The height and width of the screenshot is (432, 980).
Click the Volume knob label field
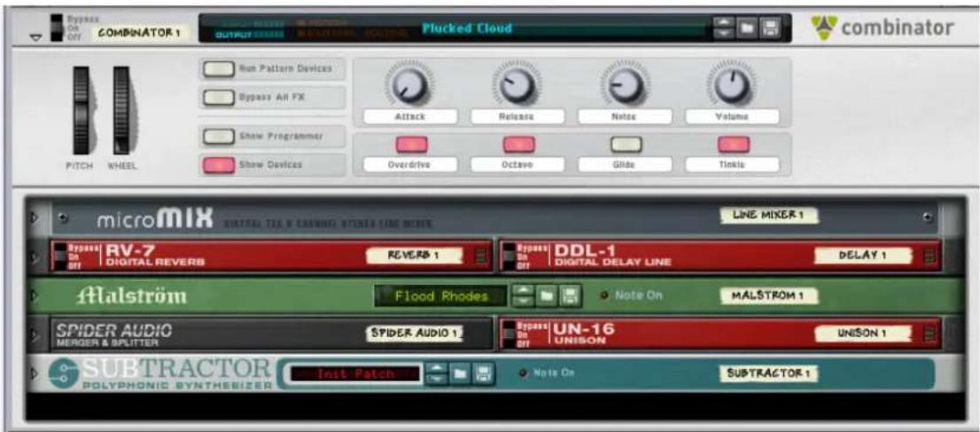pyautogui.click(x=733, y=116)
